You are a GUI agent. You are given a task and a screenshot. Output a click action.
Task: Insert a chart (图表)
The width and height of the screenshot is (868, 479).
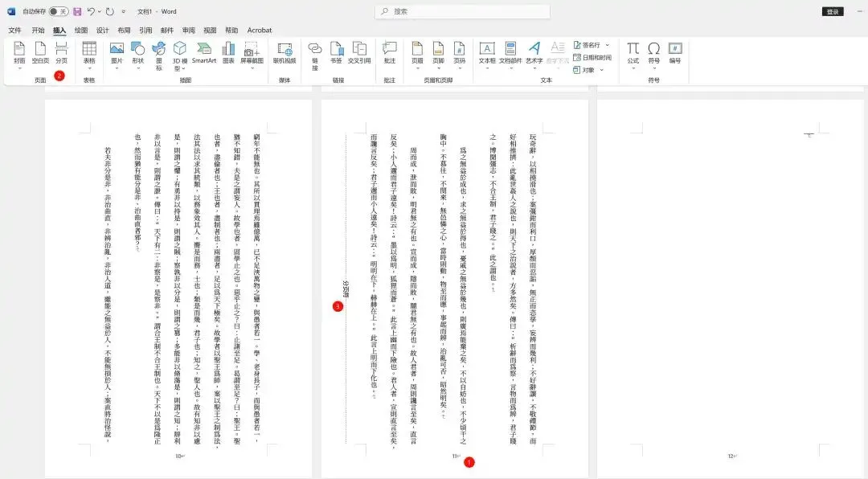pos(228,52)
